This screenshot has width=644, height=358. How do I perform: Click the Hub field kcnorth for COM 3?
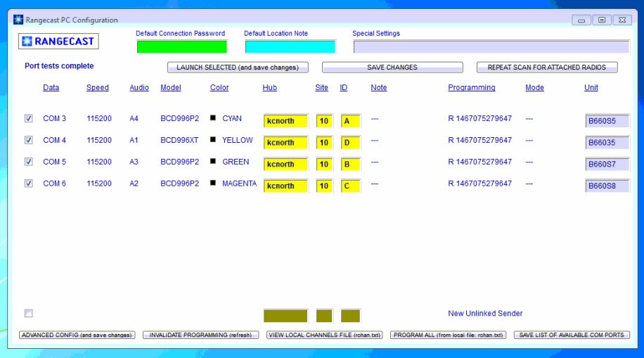(x=285, y=121)
